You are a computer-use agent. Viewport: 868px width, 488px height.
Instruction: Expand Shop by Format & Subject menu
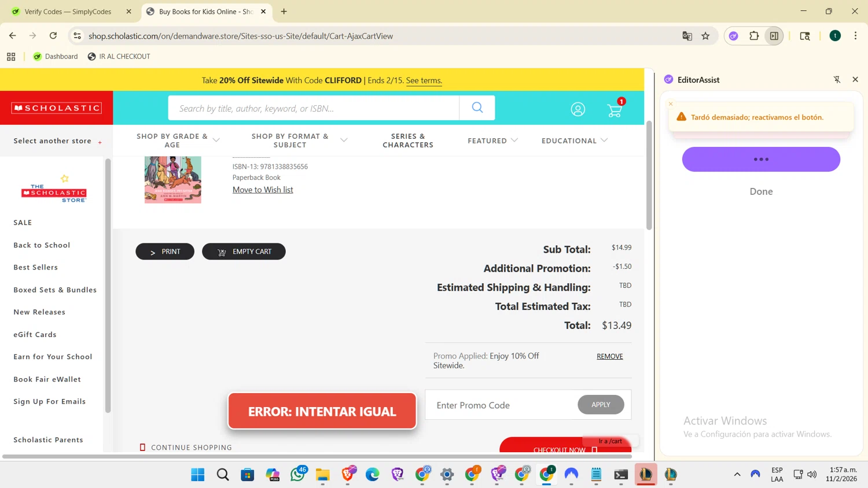click(299, 141)
